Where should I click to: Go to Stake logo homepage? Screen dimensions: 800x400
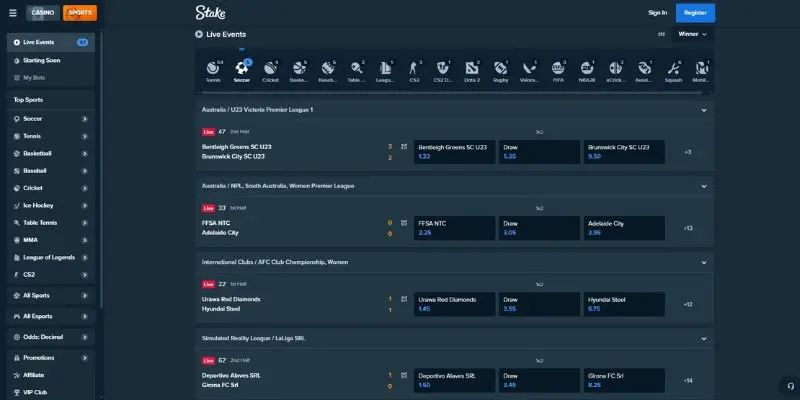tap(210, 13)
